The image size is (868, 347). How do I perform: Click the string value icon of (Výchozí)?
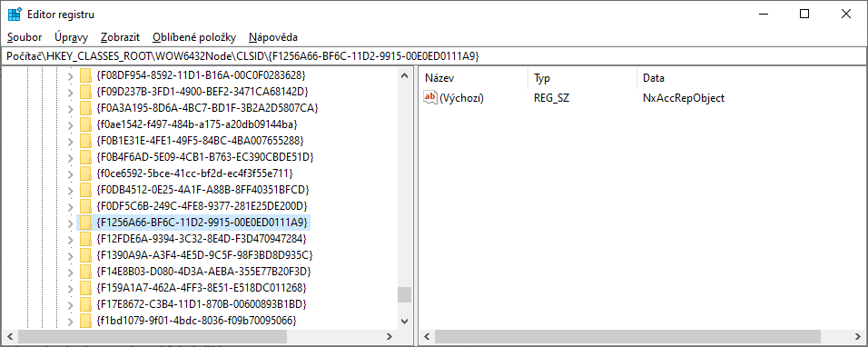click(430, 98)
